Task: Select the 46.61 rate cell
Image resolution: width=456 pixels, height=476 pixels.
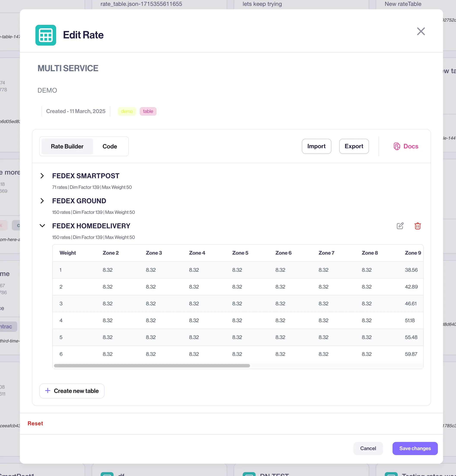Action: 410,304
